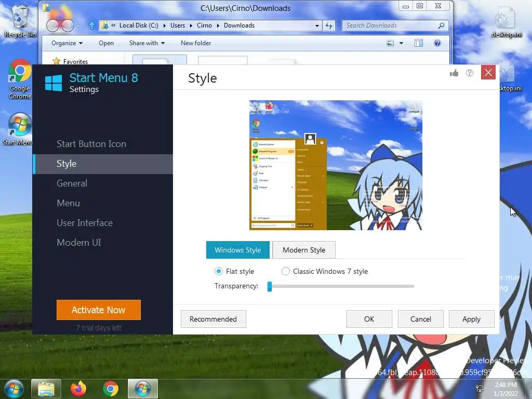Open the Organize dropdown in Explorer
Image resolution: width=532 pixels, height=399 pixels.
click(67, 43)
